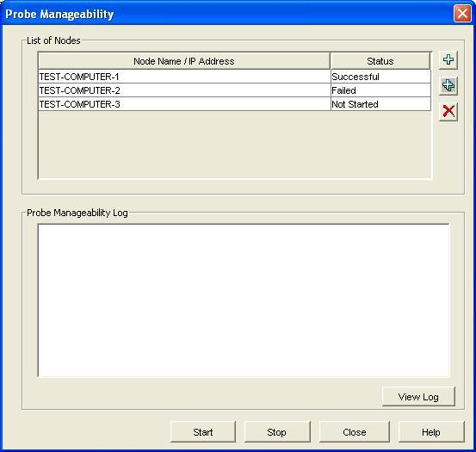
Task: Select the TEST-COMPUTER-3 row
Action: pyautogui.click(x=234, y=104)
